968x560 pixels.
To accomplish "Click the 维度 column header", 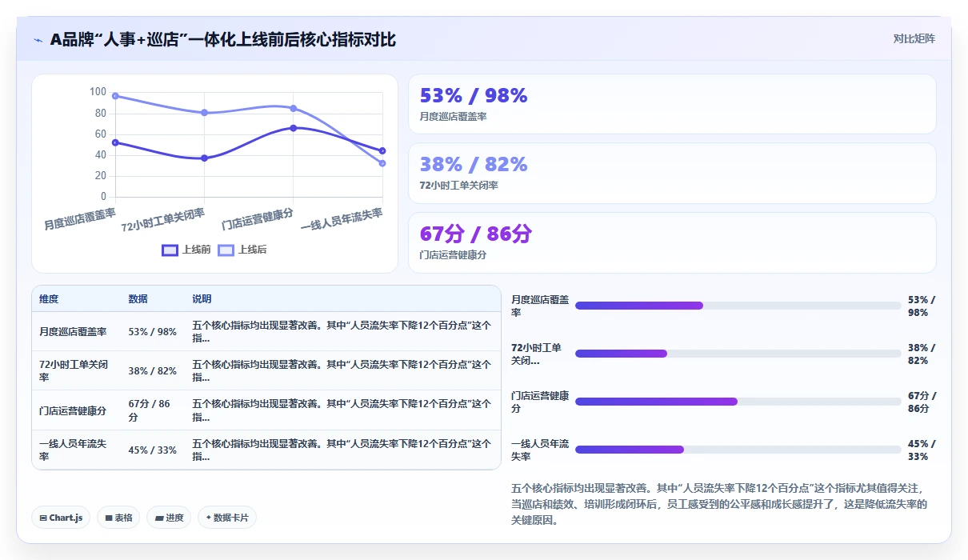I will click(49, 299).
